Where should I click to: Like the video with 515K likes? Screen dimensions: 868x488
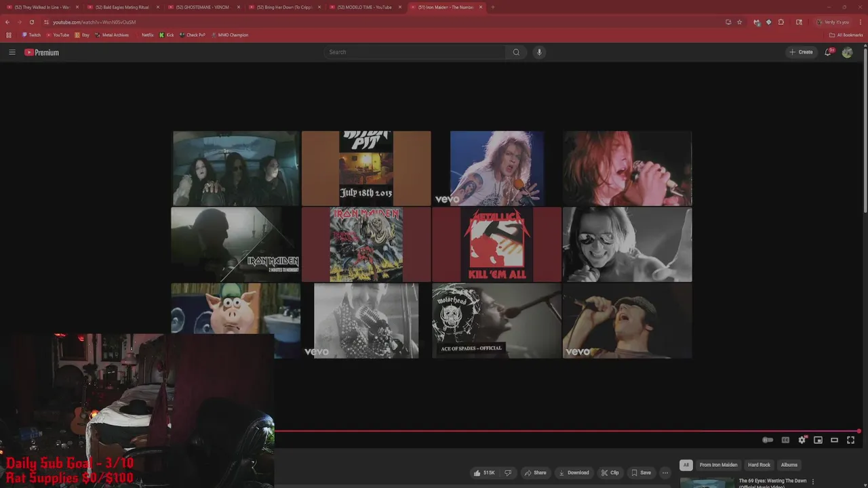click(x=484, y=472)
